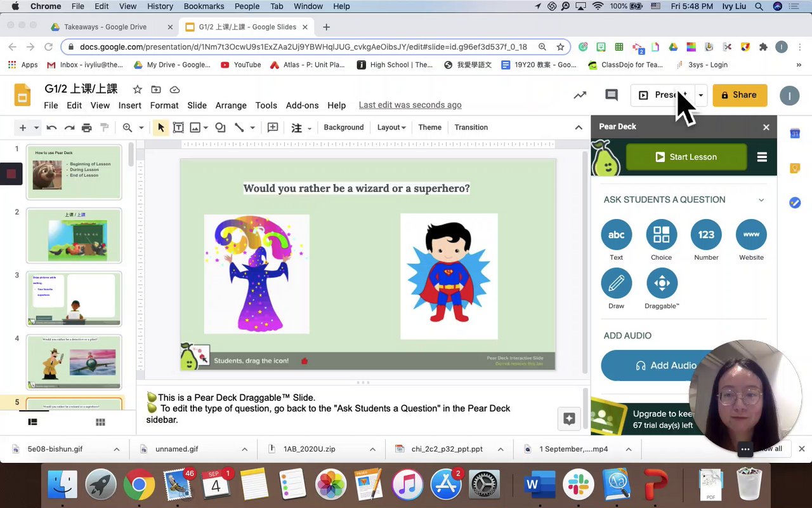Select slide 2 thumbnail
812x508 pixels.
click(74, 236)
